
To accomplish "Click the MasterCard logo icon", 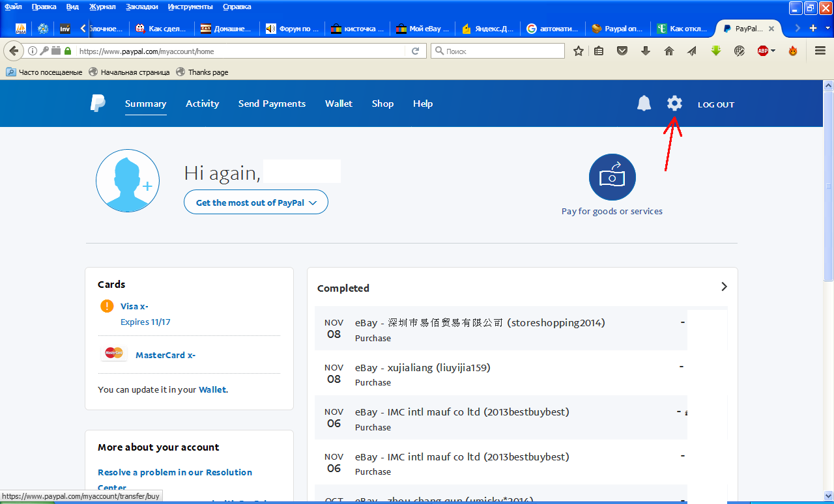I will (115, 353).
